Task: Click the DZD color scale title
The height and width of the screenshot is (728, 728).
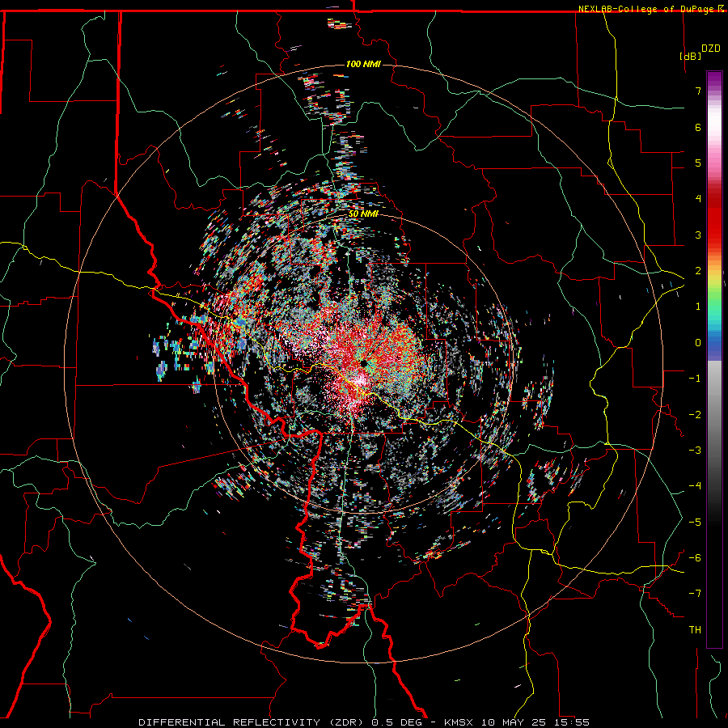Action: point(711,49)
